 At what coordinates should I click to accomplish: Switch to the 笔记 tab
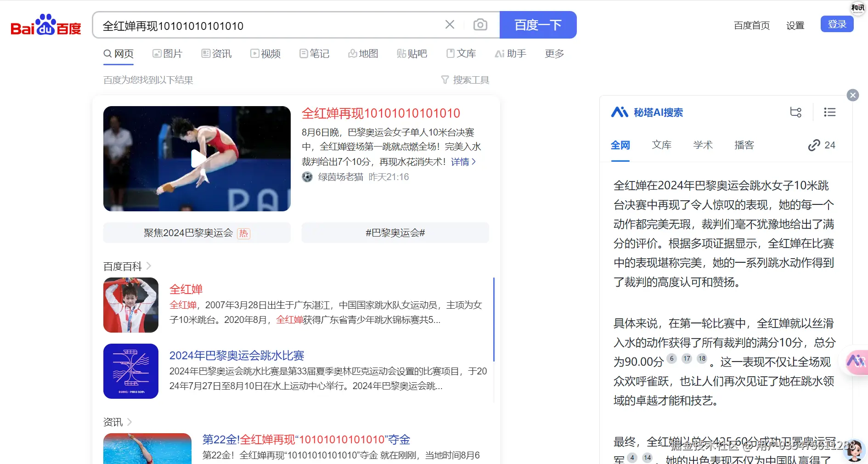click(x=315, y=54)
